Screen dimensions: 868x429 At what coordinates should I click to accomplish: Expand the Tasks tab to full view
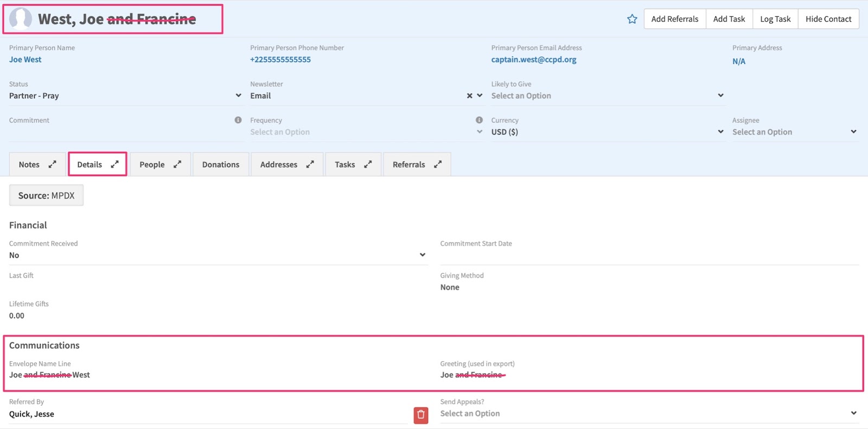coord(368,164)
